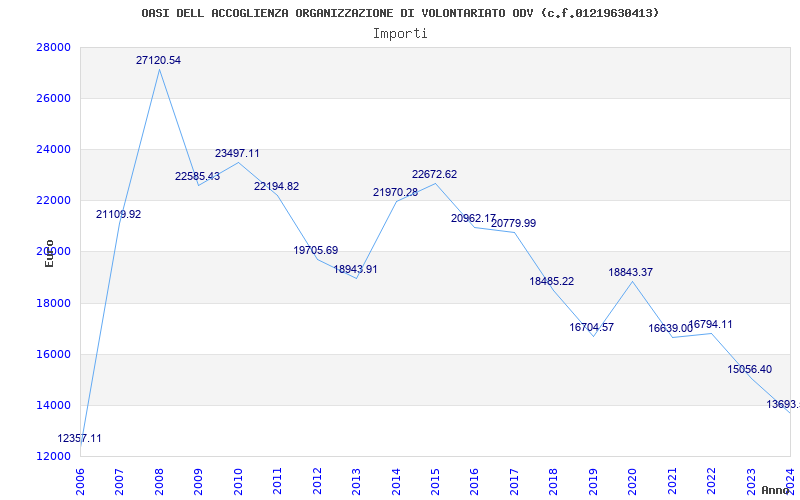Select the 2009 x-axis year label

(x=198, y=481)
